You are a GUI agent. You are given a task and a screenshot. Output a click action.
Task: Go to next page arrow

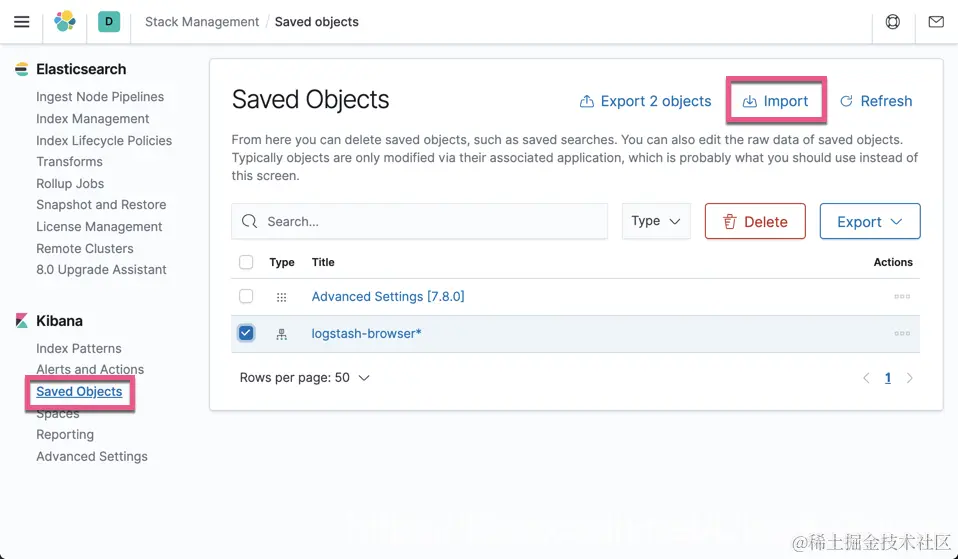tap(910, 378)
